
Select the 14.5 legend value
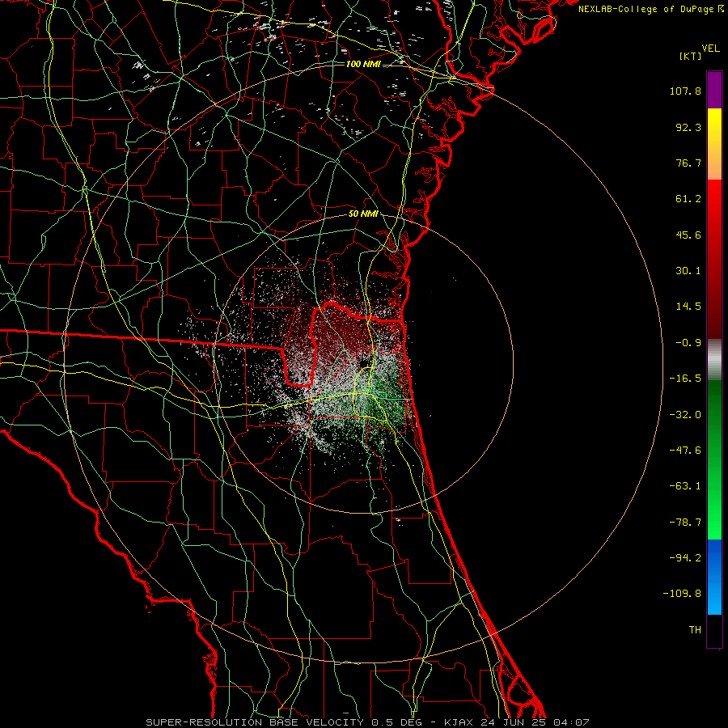688,307
